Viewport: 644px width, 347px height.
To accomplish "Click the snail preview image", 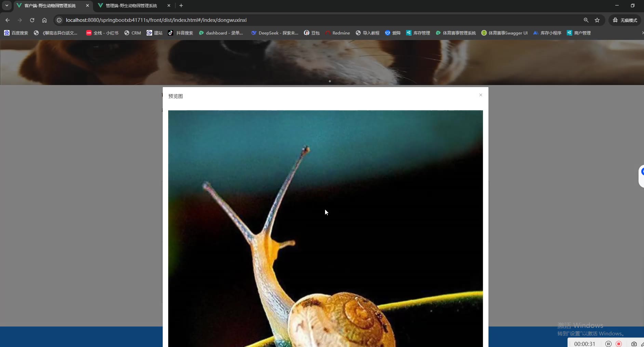I will coord(325,228).
